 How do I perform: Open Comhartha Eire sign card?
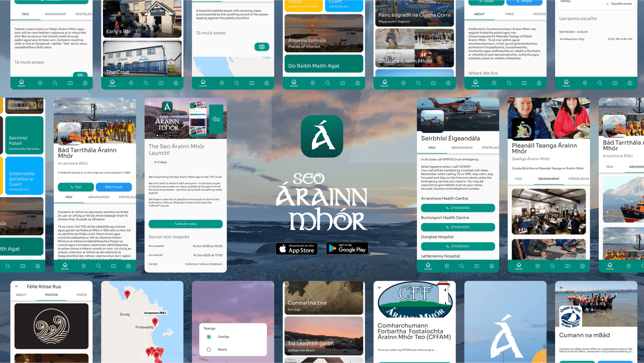324,298
